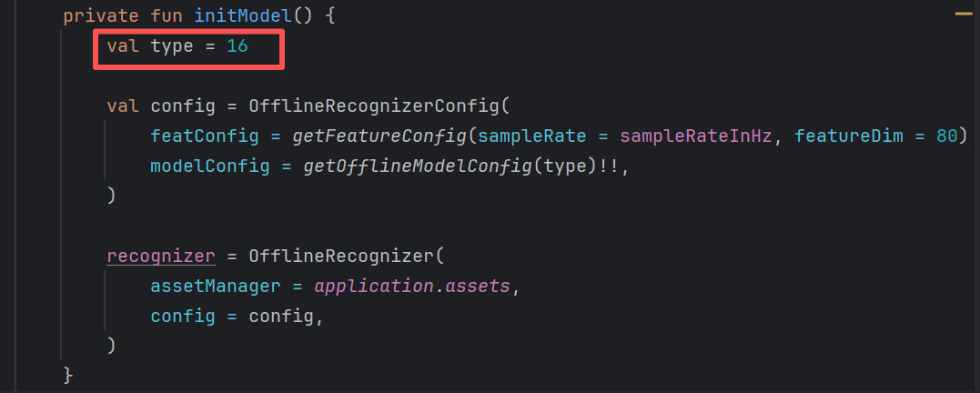The width and height of the screenshot is (980, 393).
Task: Click the sampleRateInHz variable
Action: [696, 136]
